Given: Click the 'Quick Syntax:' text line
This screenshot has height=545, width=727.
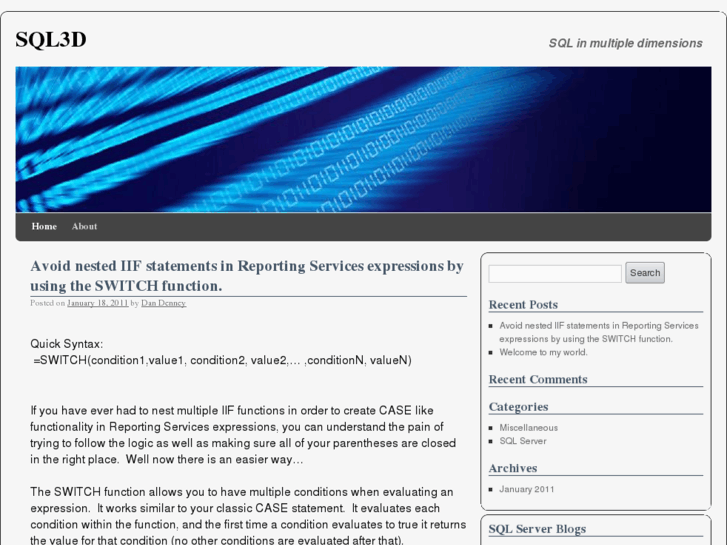Looking at the screenshot, I should tap(67, 344).
